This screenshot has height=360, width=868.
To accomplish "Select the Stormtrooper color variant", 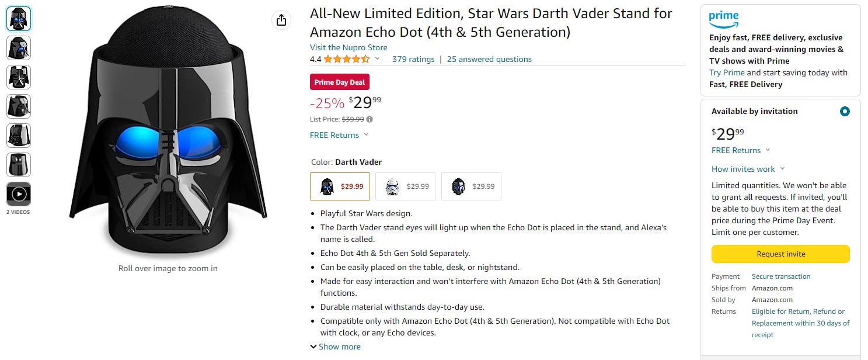I will (405, 186).
